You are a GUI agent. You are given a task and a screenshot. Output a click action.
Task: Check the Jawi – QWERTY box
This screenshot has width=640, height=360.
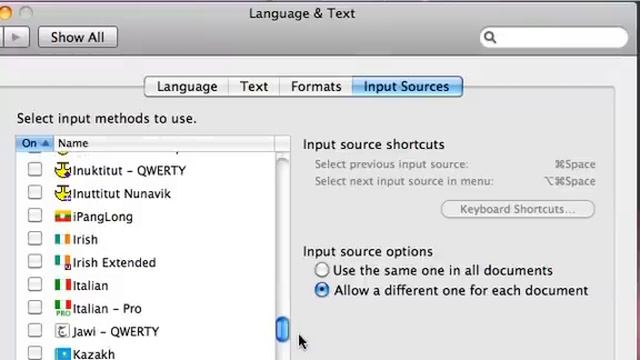35,330
